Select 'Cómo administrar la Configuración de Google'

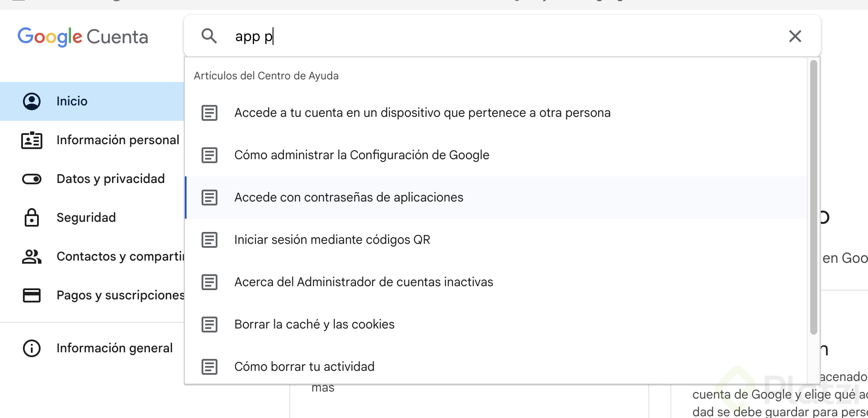click(x=362, y=155)
